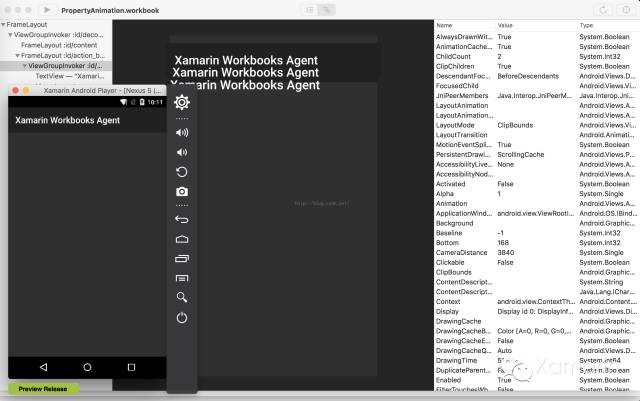Select the Display property row
Screen dimensions: 640x401
pyautogui.click(x=537, y=311)
